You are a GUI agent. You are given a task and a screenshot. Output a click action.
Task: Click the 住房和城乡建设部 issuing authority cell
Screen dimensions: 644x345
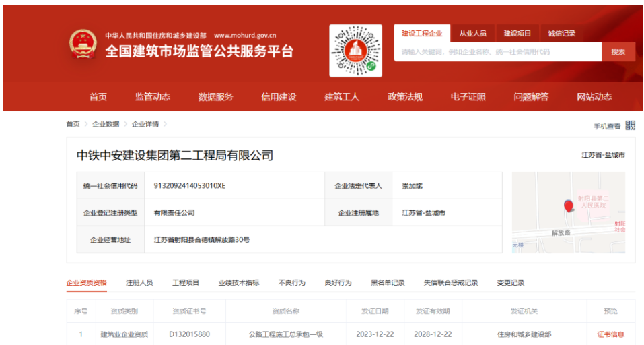coord(524,334)
